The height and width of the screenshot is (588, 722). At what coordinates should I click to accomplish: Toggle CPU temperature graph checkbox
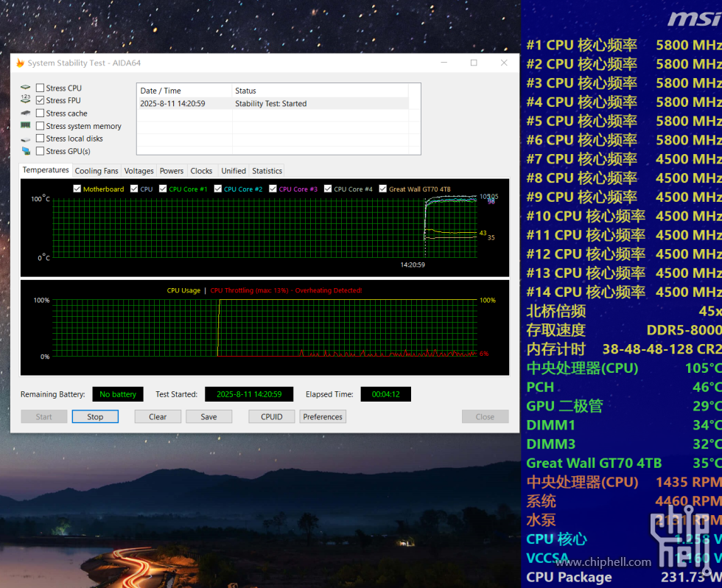coord(134,189)
